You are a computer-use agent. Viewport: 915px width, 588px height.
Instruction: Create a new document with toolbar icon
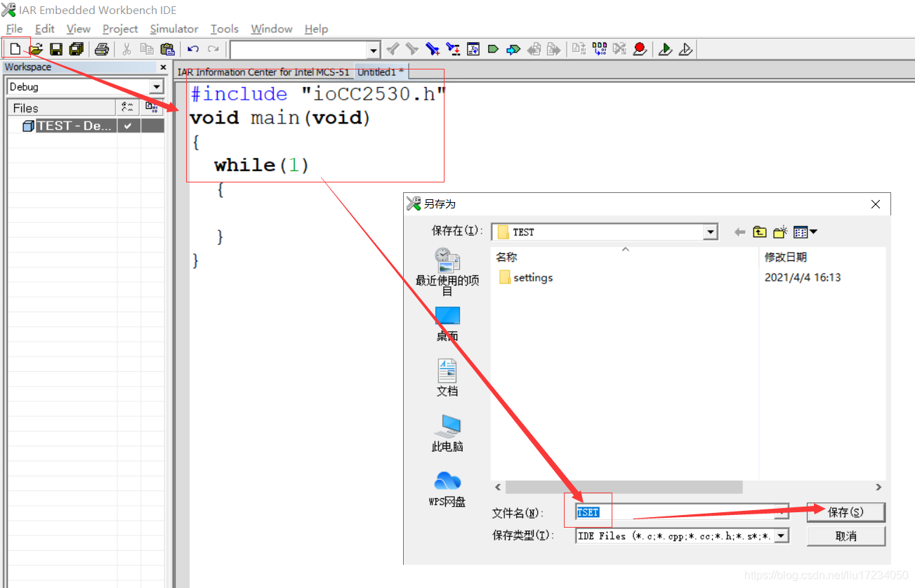15,49
